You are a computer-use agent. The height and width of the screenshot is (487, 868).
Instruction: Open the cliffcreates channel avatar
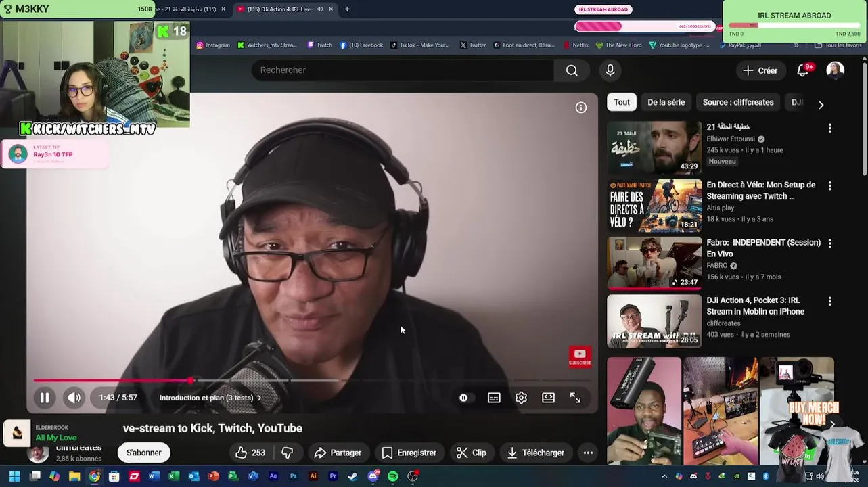pyautogui.click(x=38, y=453)
